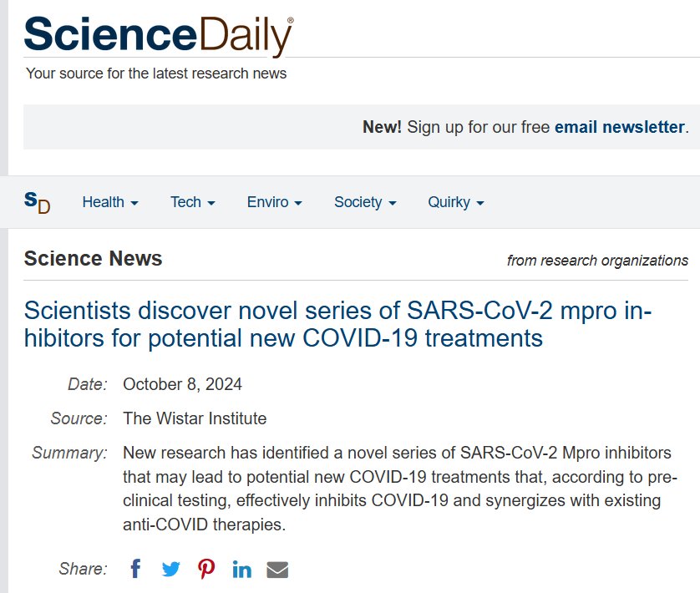Click 'Your source for the latest research news' tagline
The height and width of the screenshot is (593, 700).
click(156, 73)
